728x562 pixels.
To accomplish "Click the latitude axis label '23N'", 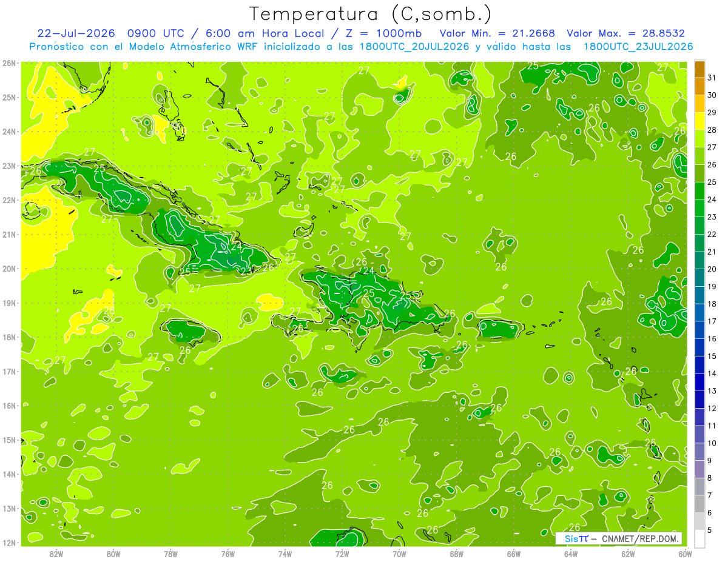I will tap(9, 166).
